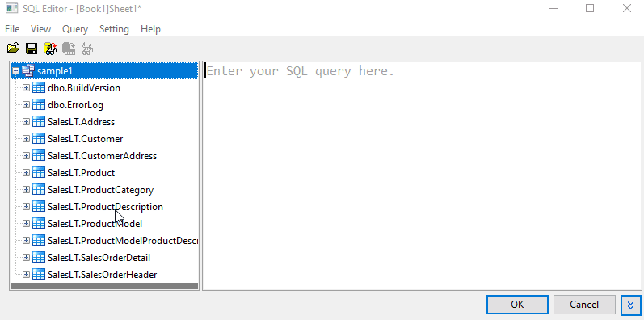Viewport: 644px width, 320px height.
Task: Expand the SalesLT.ProductDescription node
Action: [x=27, y=207]
